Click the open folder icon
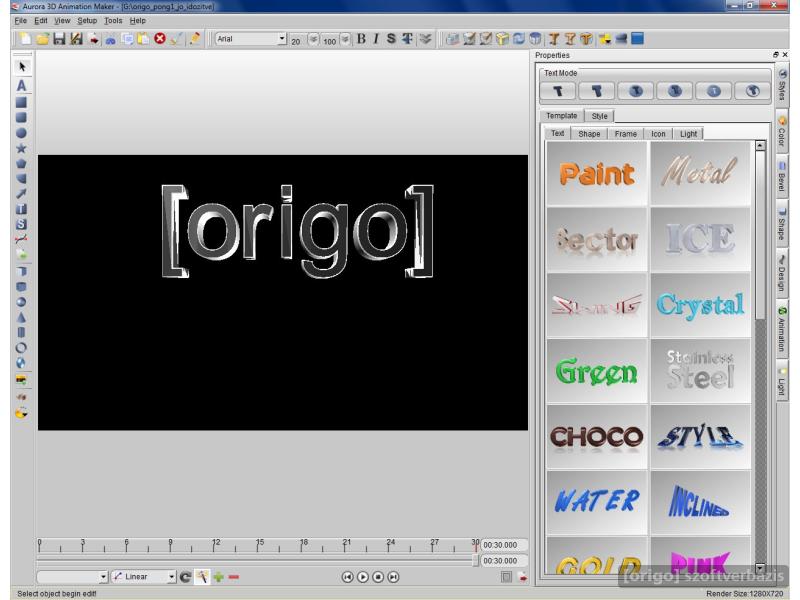800x600 pixels. tap(42, 39)
